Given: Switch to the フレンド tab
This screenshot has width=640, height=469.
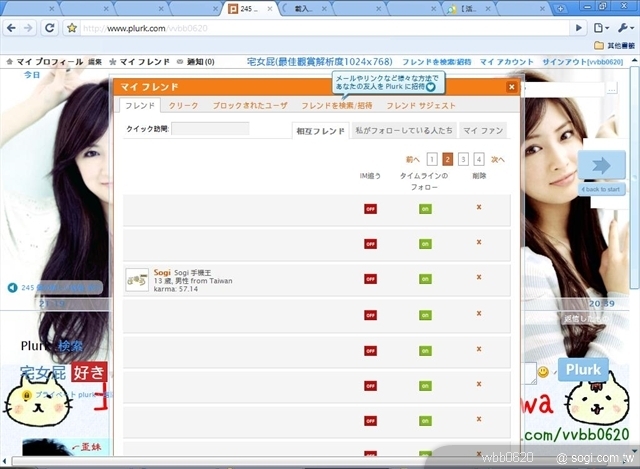Looking at the screenshot, I should click(x=140, y=106).
